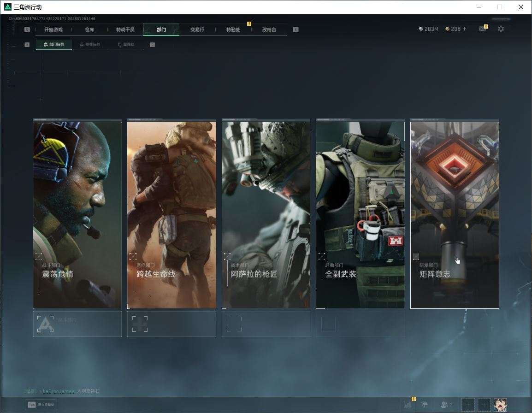Click the notification badge above 特勤处
Screen dimensions: 532x413
pyautogui.click(x=249, y=24)
